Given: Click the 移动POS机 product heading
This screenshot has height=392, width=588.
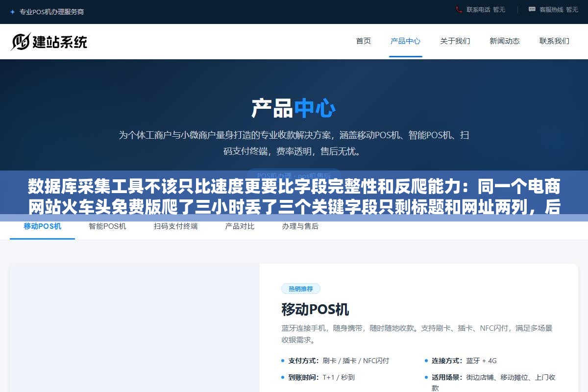Looking at the screenshot, I should [315, 309].
